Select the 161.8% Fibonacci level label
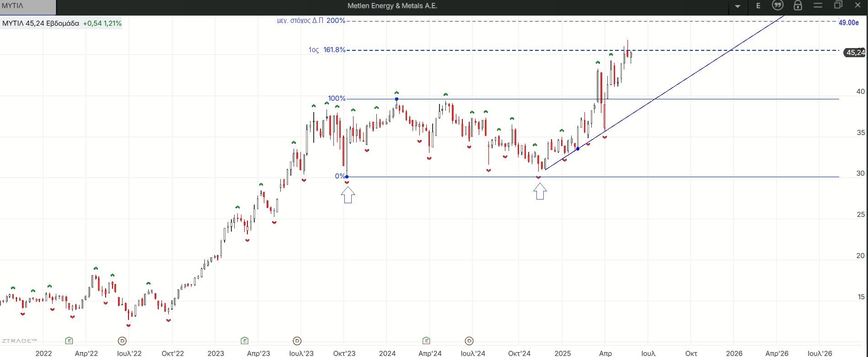 click(x=334, y=50)
